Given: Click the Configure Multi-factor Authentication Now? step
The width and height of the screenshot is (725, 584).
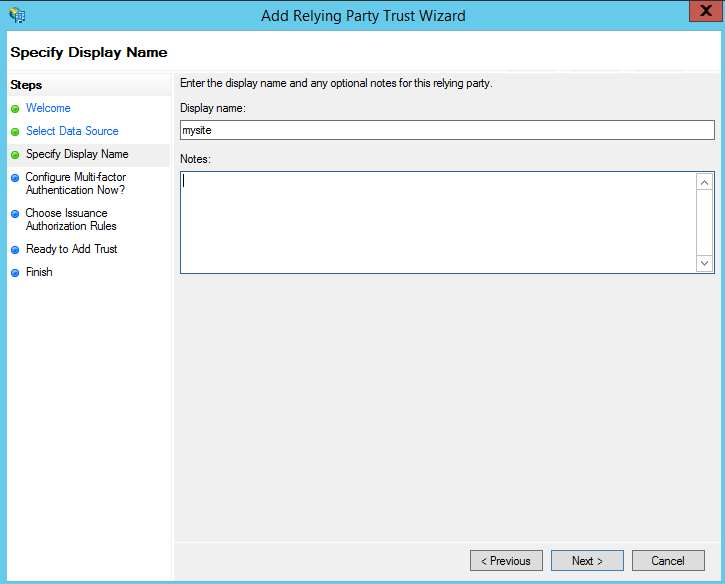Looking at the screenshot, I should 75,184.
